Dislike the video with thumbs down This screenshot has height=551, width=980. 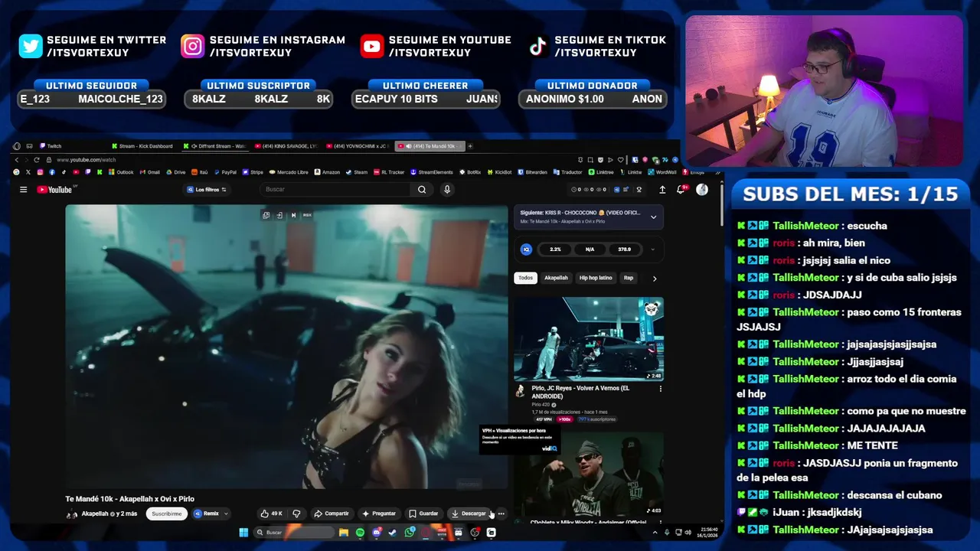click(x=296, y=514)
